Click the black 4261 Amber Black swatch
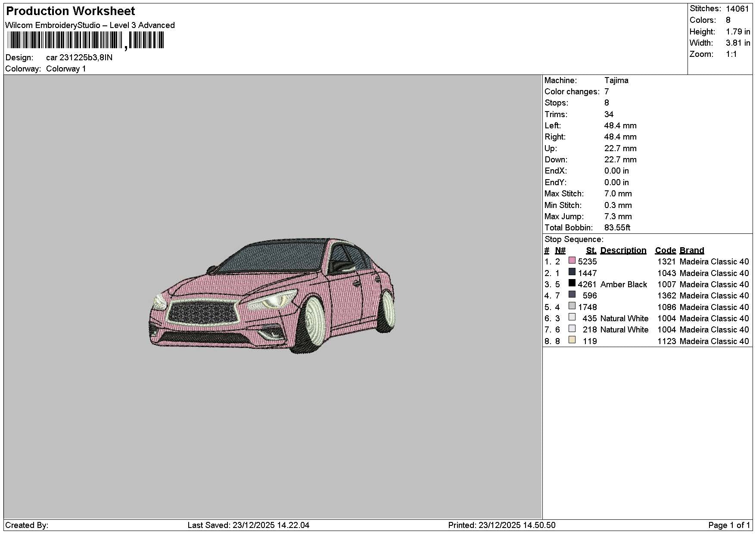Image resolution: width=756 pixels, height=534 pixels. pos(572,283)
